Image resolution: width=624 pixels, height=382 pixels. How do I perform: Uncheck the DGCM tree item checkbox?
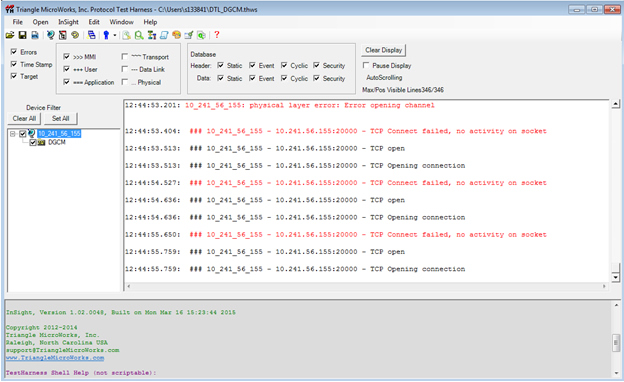[x=33, y=142]
